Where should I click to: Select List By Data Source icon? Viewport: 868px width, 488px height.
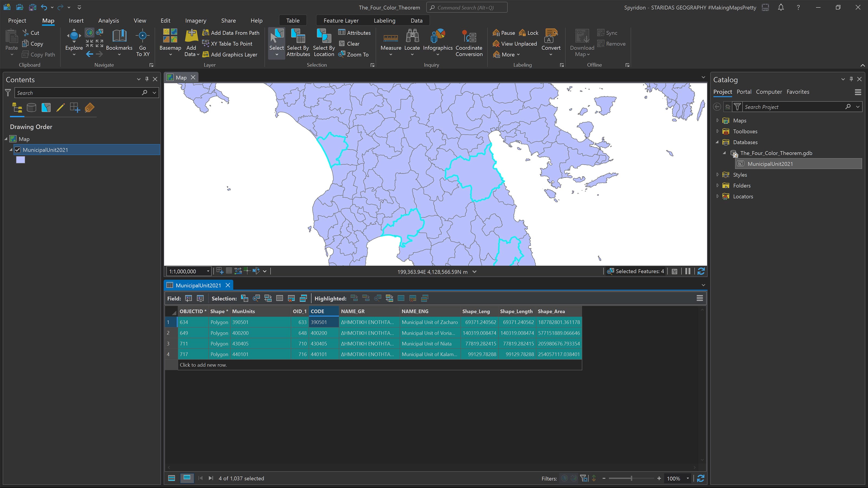(x=31, y=108)
